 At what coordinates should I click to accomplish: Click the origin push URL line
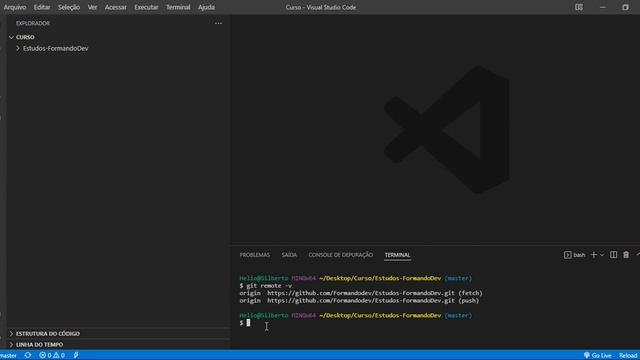pyautogui.click(x=359, y=300)
